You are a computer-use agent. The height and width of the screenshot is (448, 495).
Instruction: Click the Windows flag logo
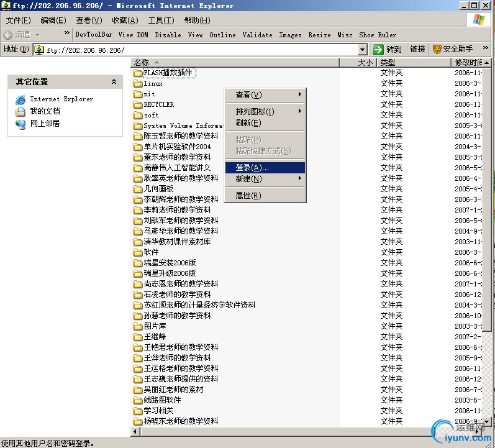(x=479, y=20)
